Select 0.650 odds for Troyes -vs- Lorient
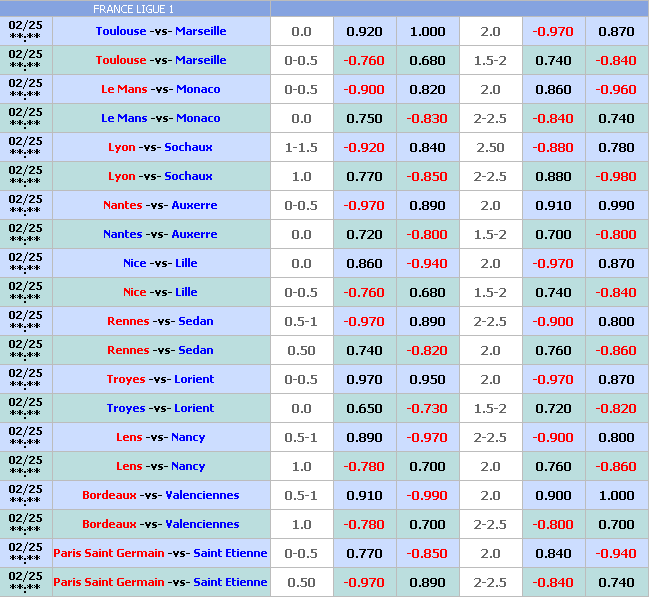The image size is (649, 597). [x=364, y=408]
